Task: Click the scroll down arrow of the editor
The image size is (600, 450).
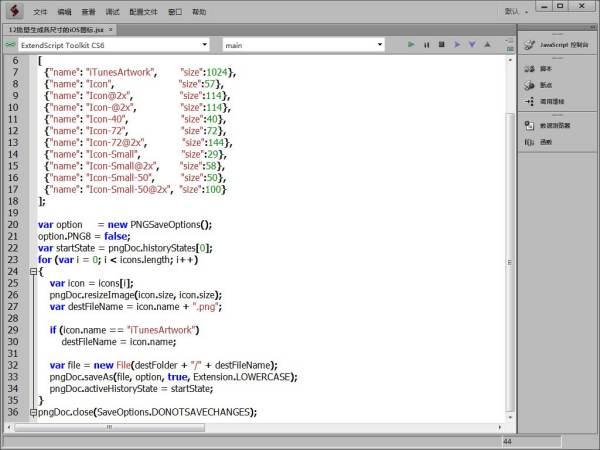Action: pyautogui.click(x=510, y=417)
